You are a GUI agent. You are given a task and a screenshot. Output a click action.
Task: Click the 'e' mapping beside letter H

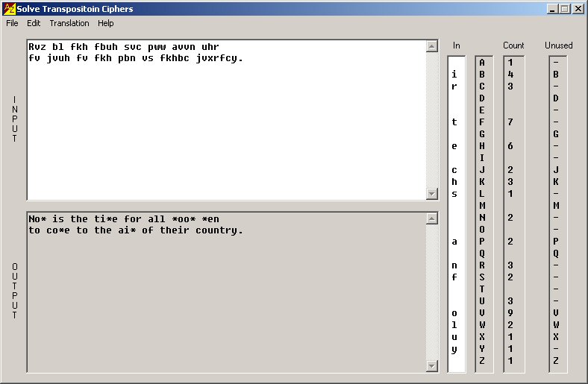pos(454,145)
